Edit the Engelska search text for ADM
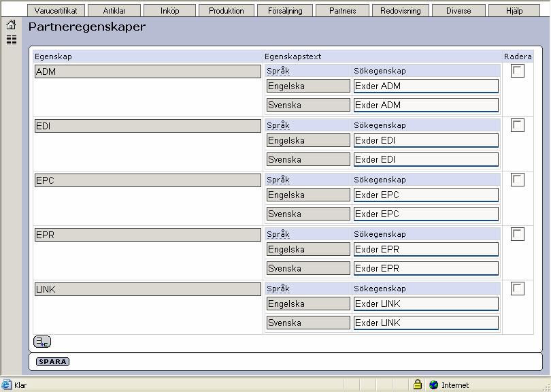This screenshot has width=551, height=392. click(426, 86)
